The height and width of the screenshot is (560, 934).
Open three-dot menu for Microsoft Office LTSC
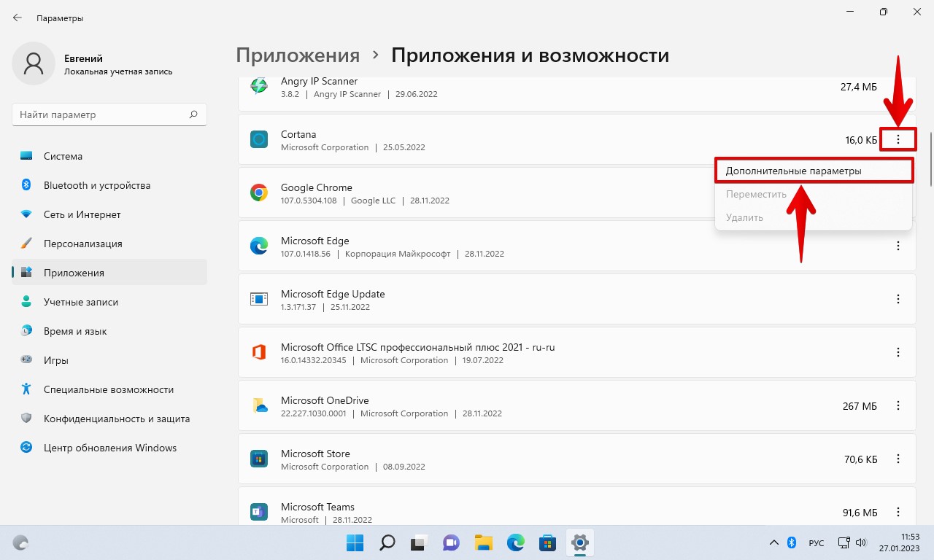click(x=898, y=352)
